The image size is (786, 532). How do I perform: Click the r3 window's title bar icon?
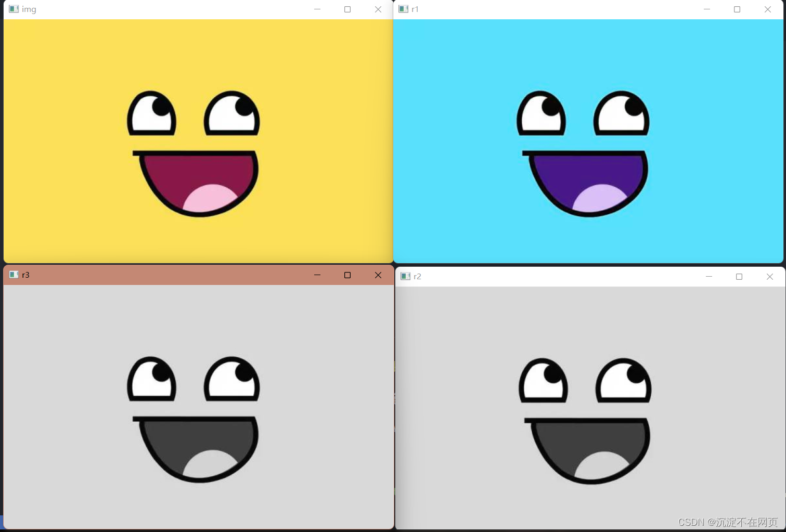(x=14, y=275)
